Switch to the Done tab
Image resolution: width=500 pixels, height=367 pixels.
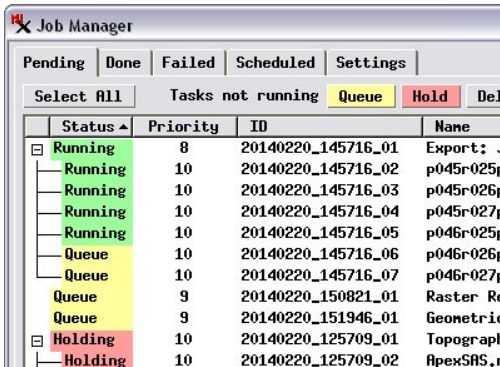click(124, 63)
